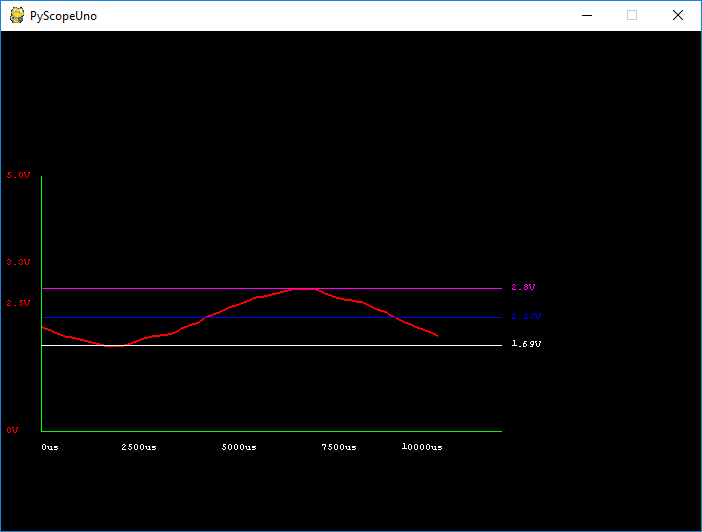Image resolution: width=702 pixels, height=532 pixels.
Task: Click the red 0V axis label
Action: coord(12,430)
